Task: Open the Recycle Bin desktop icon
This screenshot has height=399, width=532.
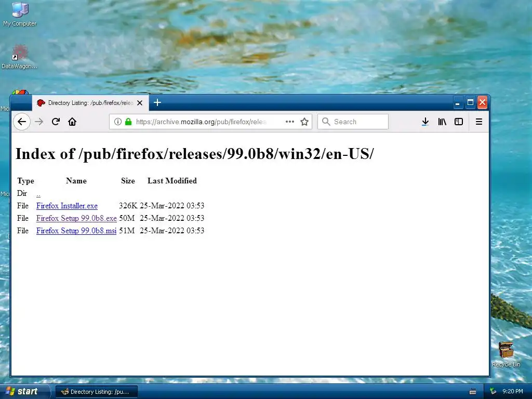Action: (x=506, y=354)
